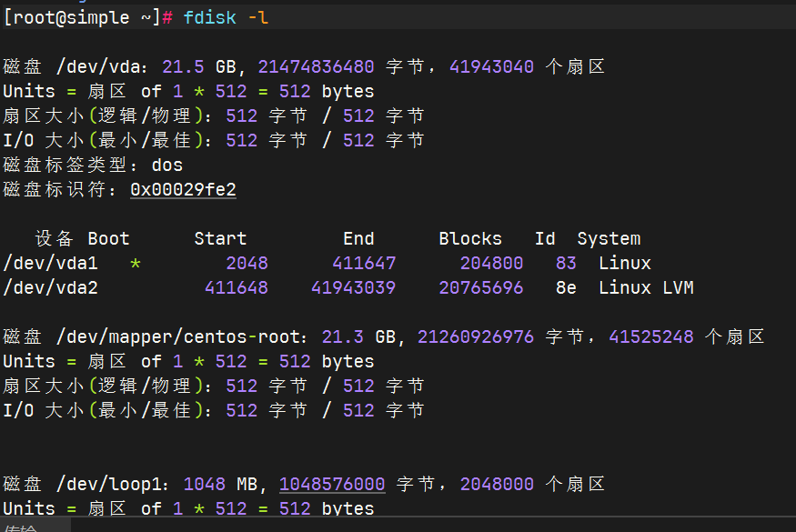796x532 pixels.
Task: Click the underlined value 1048576000 for /dev/loop1
Action: pyautogui.click(x=331, y=483)
